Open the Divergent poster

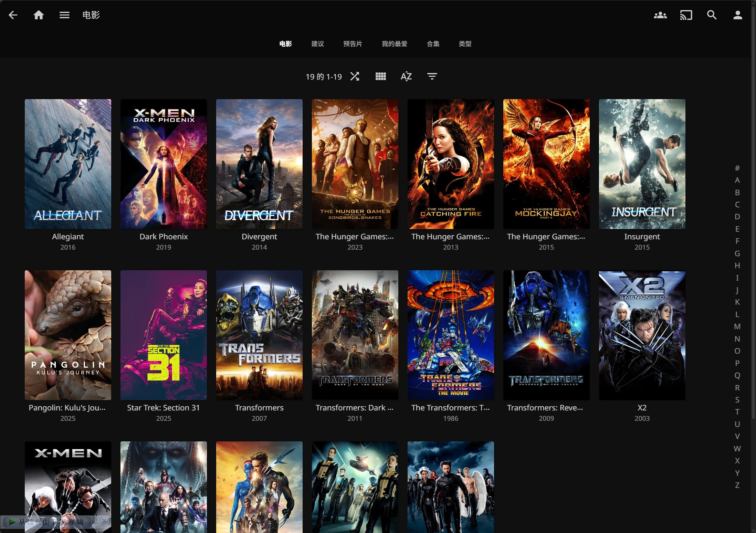(259, 164)
